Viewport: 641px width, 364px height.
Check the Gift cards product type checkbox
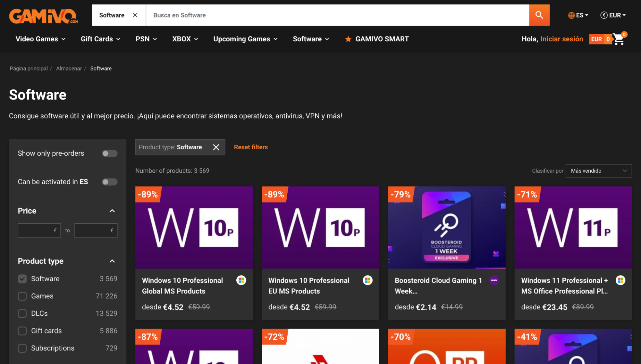point(22,331)
